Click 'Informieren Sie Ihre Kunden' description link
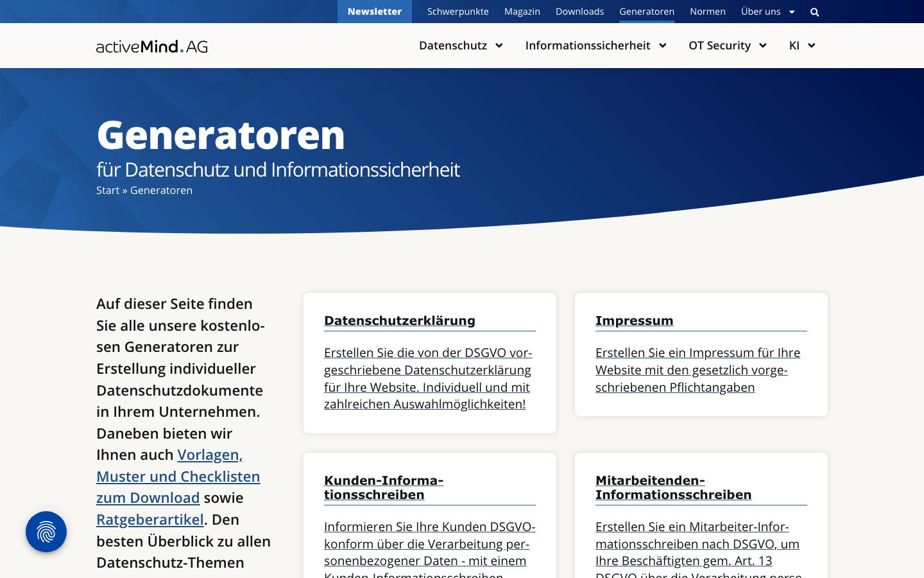 (x=430, y=548)
